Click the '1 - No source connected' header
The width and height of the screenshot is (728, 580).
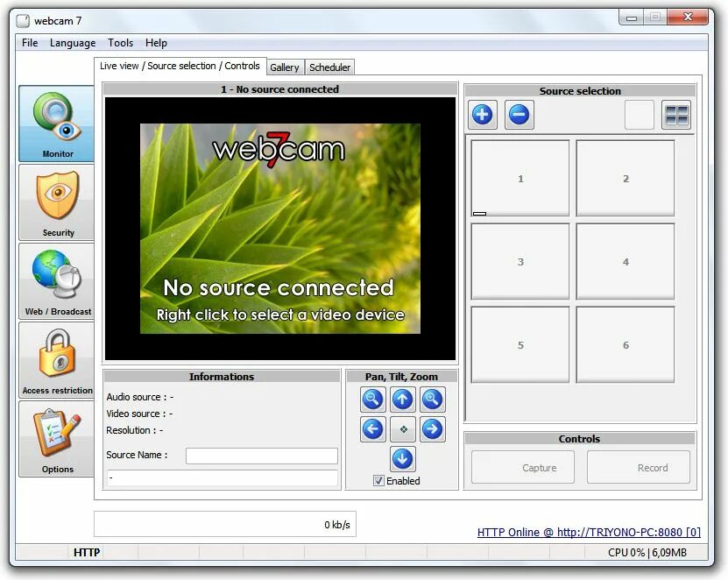[x=280, y=89]
